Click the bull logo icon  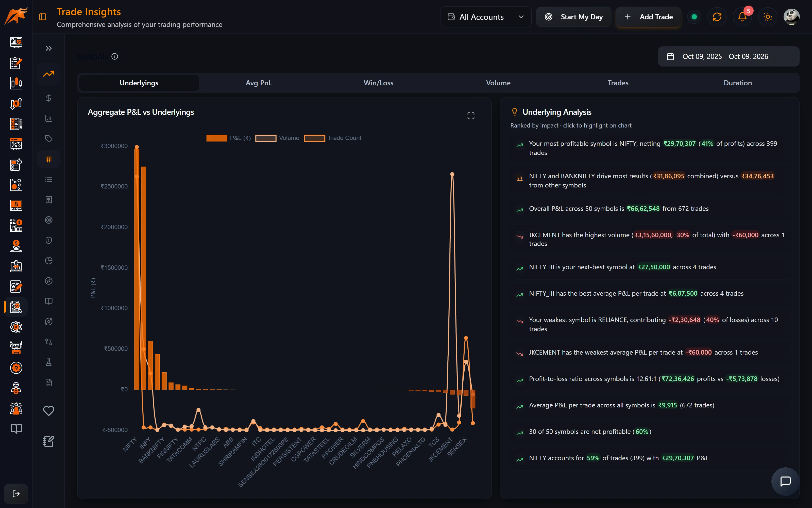pos(16,16)
